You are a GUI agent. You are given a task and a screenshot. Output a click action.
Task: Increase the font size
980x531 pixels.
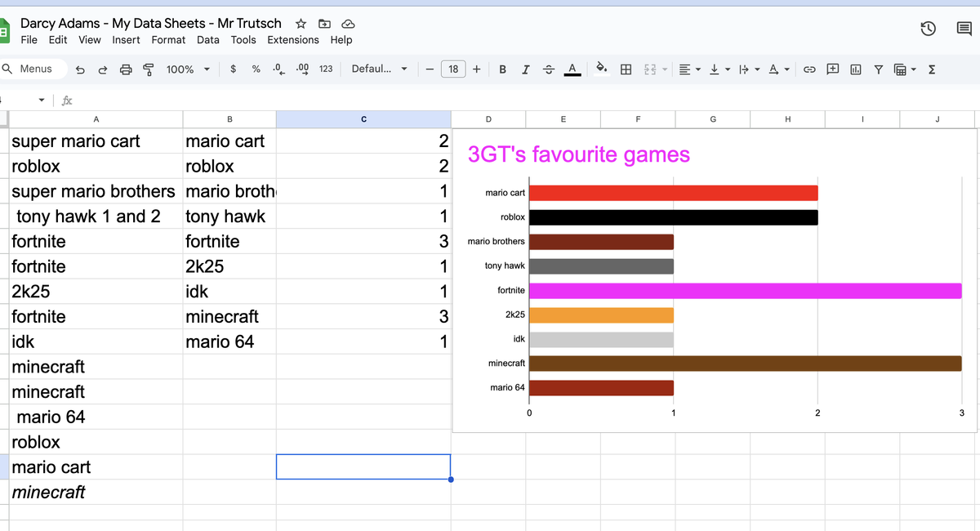click(x=477, y=69)
